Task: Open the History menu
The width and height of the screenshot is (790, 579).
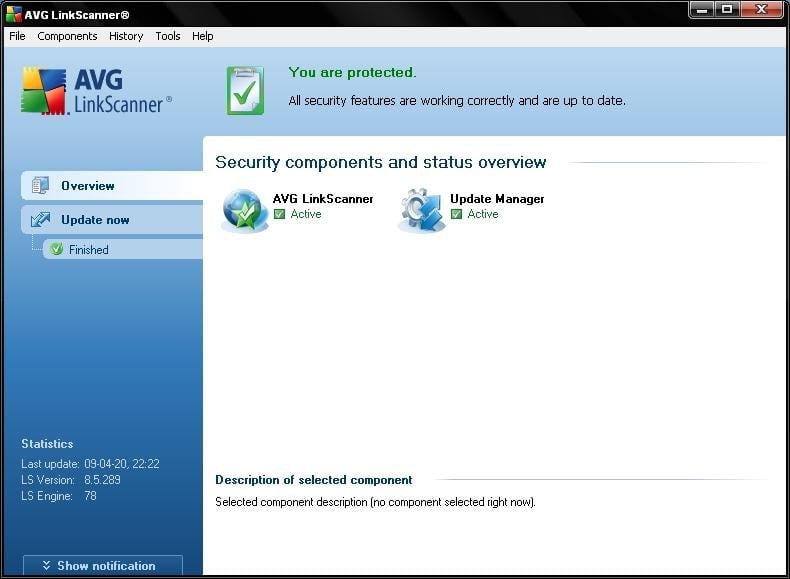Action: click(x=126, y=36)
